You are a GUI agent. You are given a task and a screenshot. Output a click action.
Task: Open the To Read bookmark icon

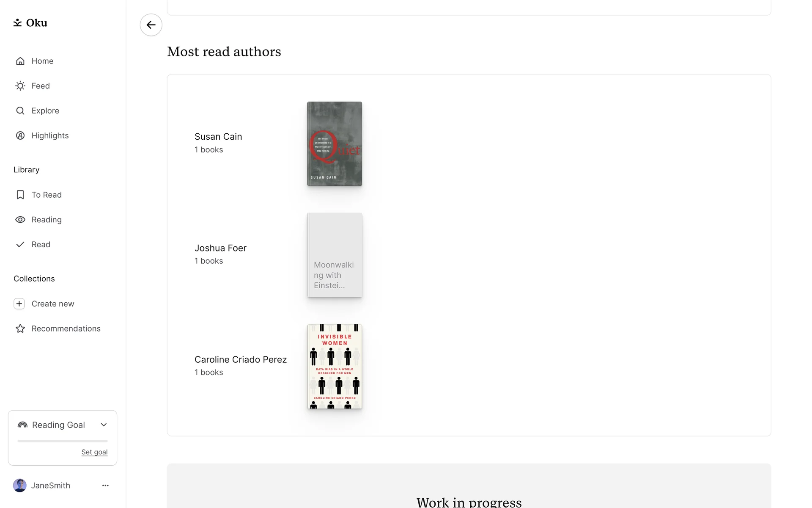pyautogui.click(x=20, y=195)
